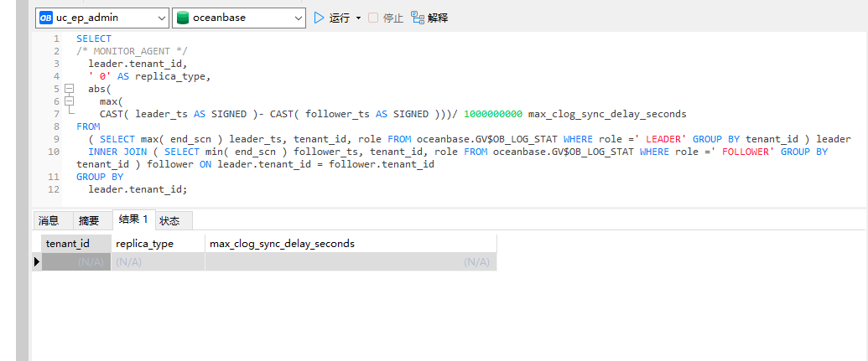Switch to the 摘要 (Summary) tab
The height and width of the screenshot is (361, 868).
[x=89, y=221]
